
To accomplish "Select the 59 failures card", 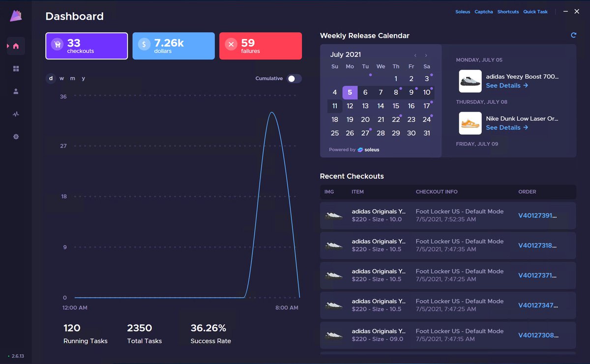I will (x=261, y=46).
